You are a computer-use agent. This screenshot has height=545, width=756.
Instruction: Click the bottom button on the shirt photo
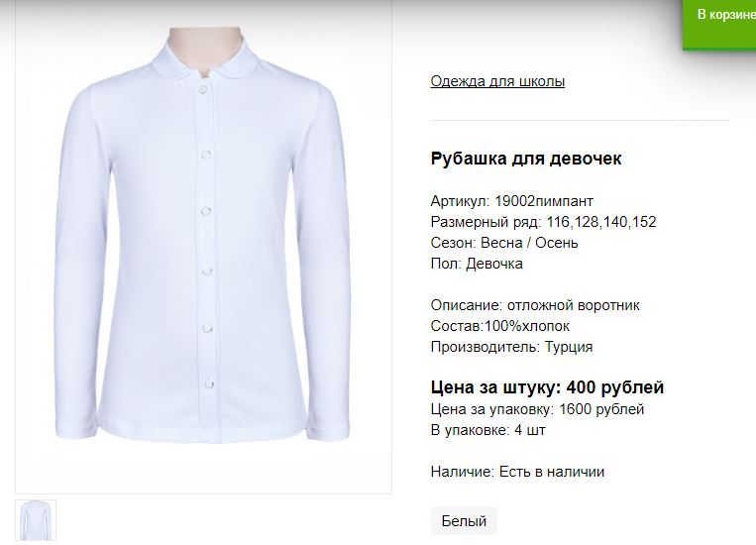click(209, 383)
